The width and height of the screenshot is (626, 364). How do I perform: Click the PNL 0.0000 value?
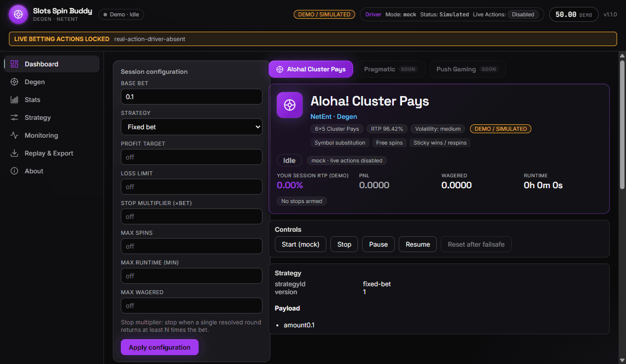374,185
